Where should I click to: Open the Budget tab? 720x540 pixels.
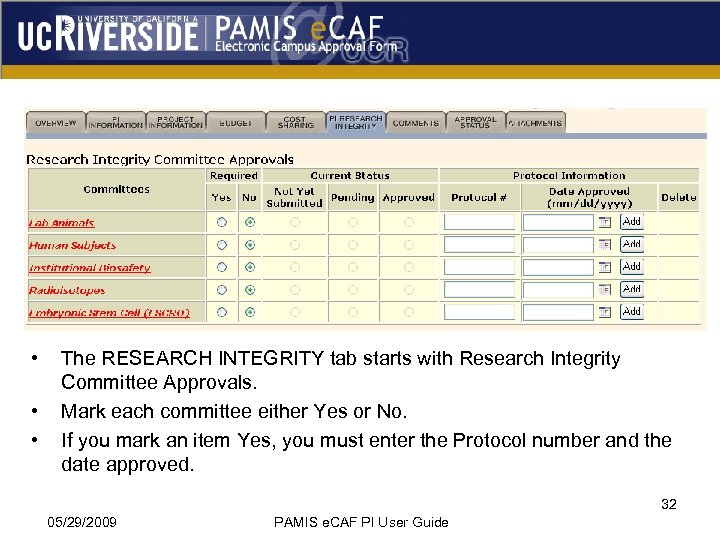[x=235, y=122]
